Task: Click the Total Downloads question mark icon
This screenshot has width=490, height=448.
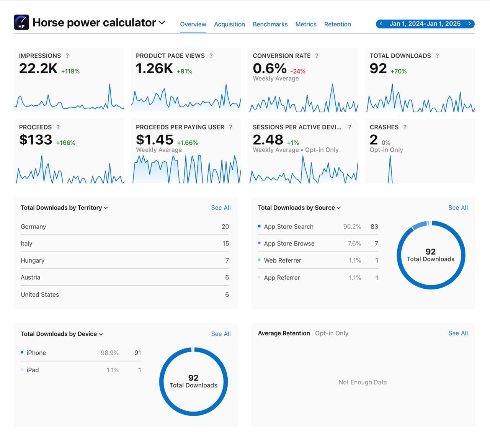Action: (437, 56)
